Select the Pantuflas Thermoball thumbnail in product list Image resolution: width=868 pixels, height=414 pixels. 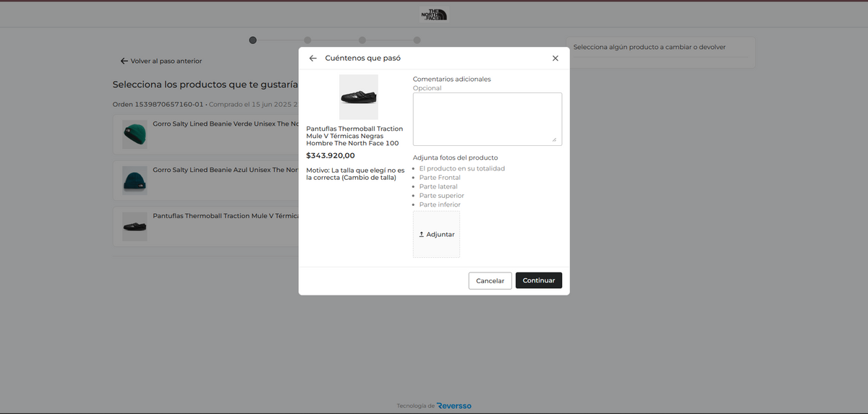click(x=135, y=226)
